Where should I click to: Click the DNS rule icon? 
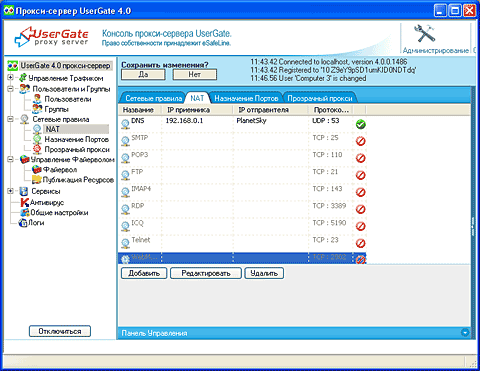click(x=125, y=124)
